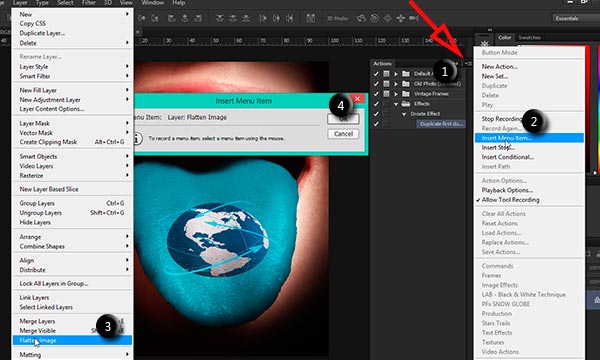Click the Align vertical centers icon in options bar
The width and height of the screenshot is (600, 360).
point(142,18)
